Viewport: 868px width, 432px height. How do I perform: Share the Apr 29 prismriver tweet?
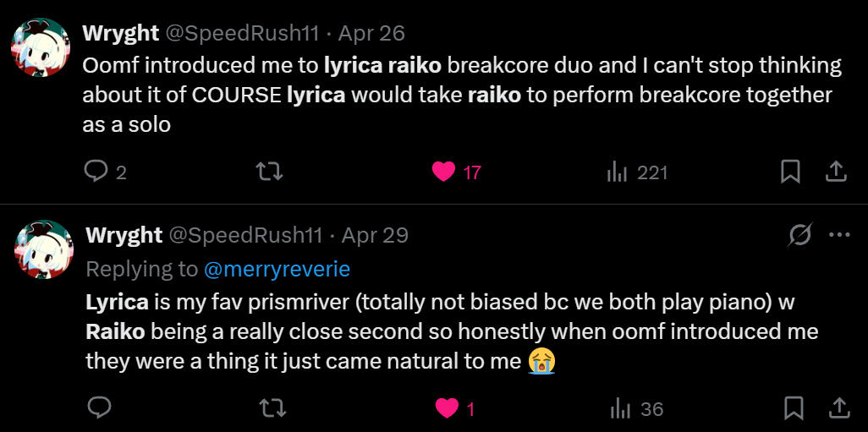click(x=838, y=409)
